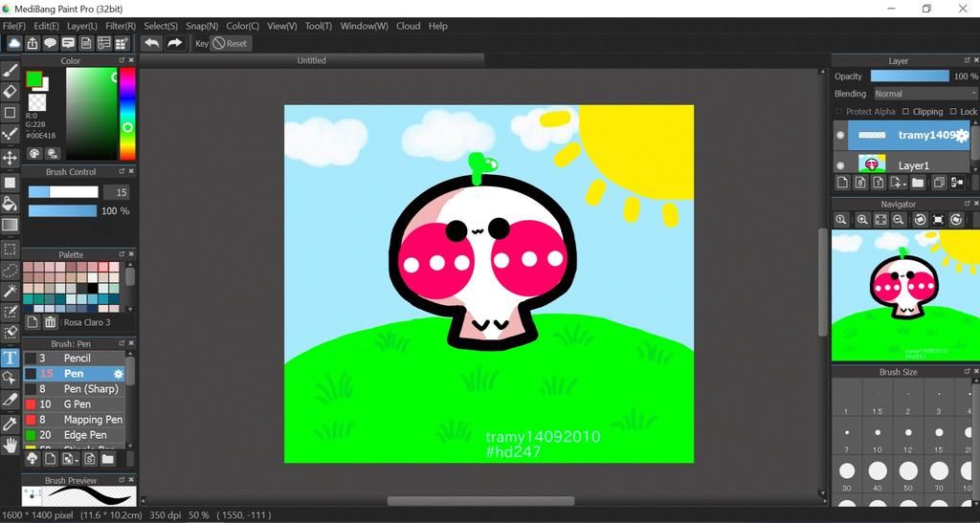Click the transparent color swatch
Image resolution: width=980 pixels, height=523 pixels.
click(37, 102)
